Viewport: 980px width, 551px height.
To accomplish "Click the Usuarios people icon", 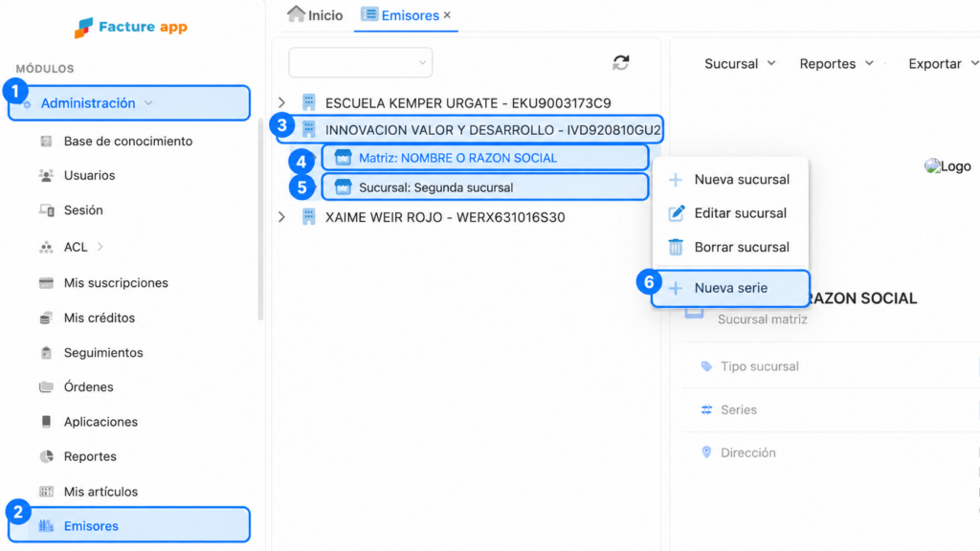I will click(46, 176).
